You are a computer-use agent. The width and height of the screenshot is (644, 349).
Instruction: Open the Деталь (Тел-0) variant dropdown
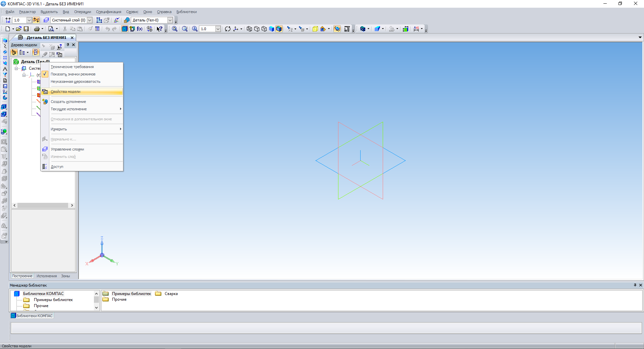170,20
